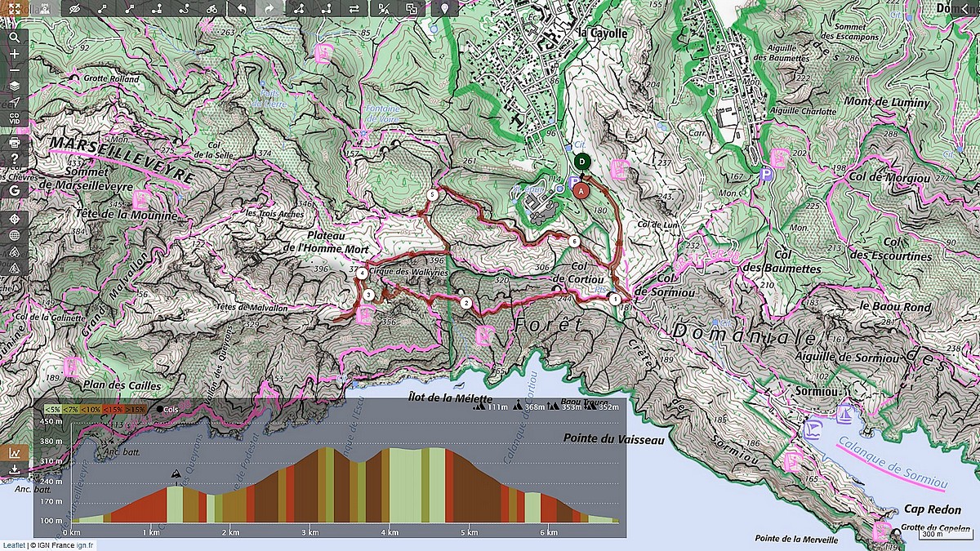Select waypoint 6 on the route
The image size is (980, 551).
point(575,242)
